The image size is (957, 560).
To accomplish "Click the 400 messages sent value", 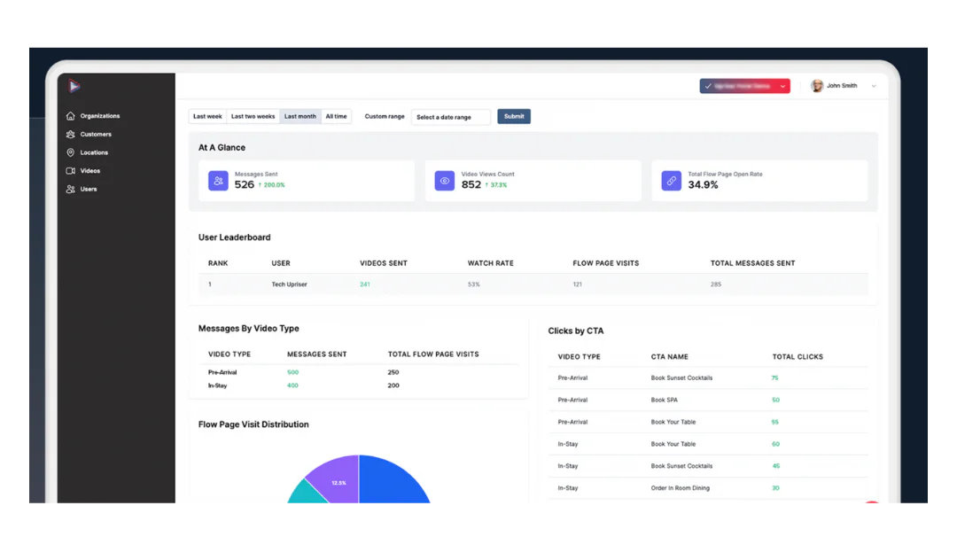I will click(293, 385).
